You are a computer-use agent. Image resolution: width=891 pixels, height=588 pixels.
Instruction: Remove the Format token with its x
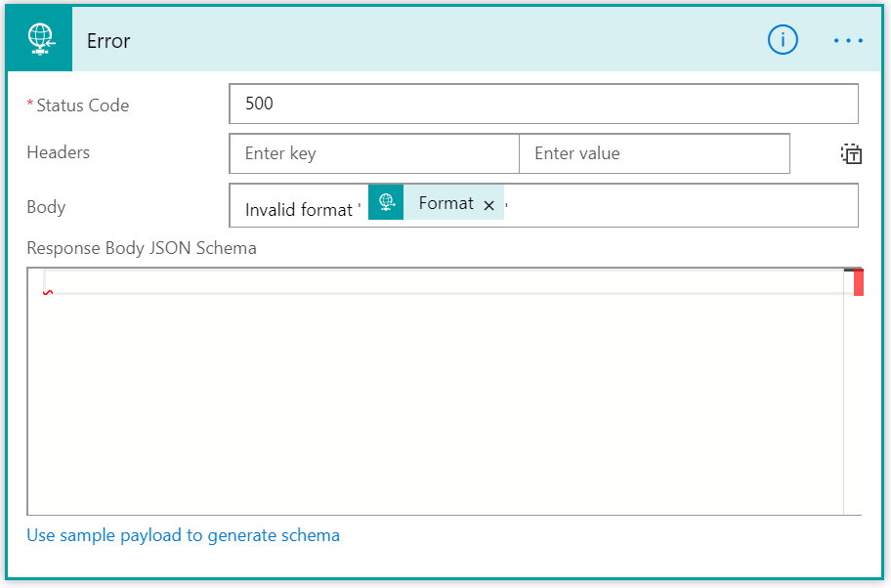(488, 205)
